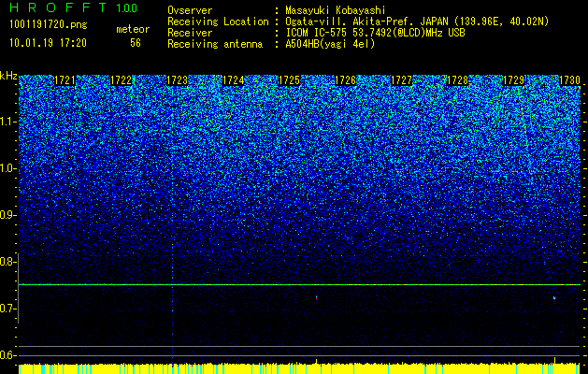Click the date stamp 10.01.19 17:20
The image size is (588, 374).
(x=48, y=43)
